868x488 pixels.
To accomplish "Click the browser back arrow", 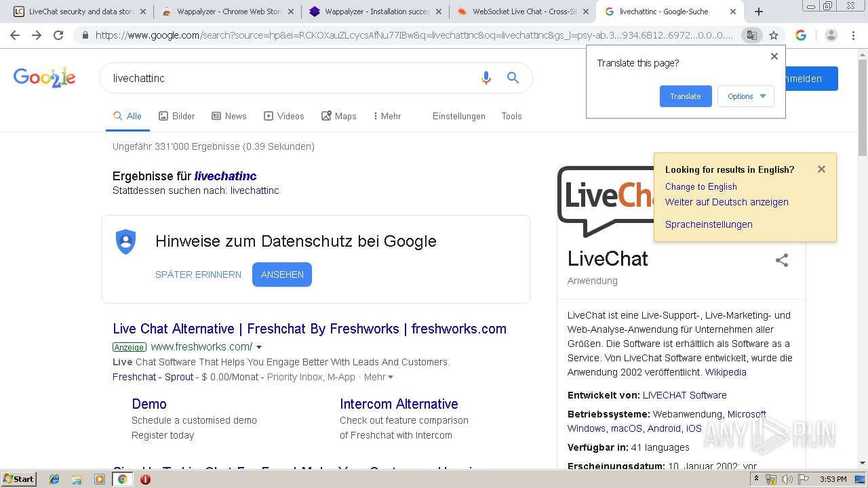I will pos(15,35).
